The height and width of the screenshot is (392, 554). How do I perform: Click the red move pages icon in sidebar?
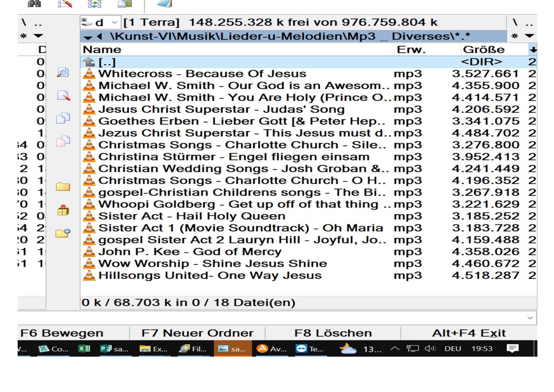point(63,141)
